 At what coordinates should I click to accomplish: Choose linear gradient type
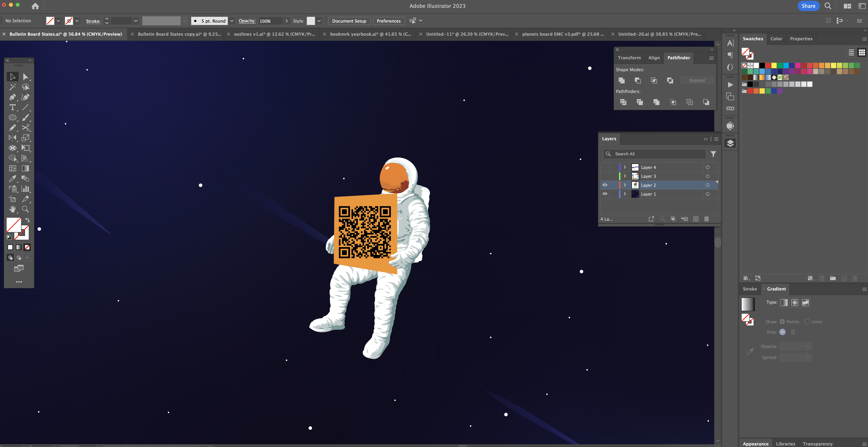tap(784, 303)
